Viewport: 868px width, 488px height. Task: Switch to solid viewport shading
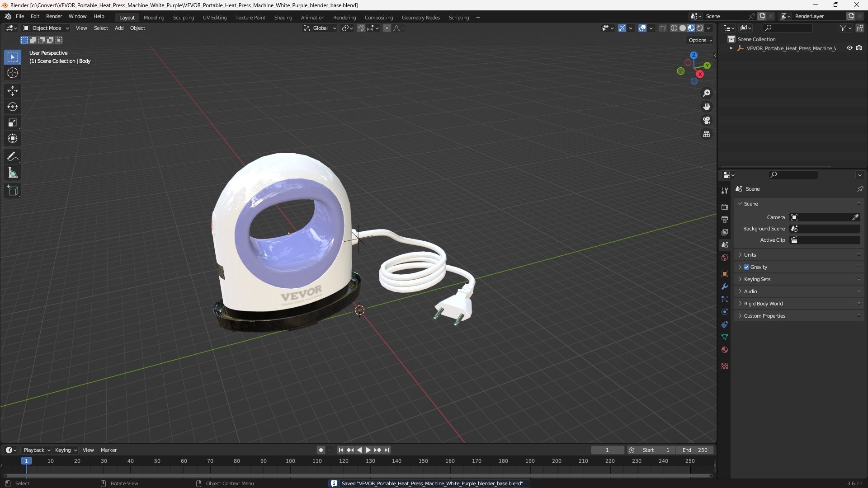pyautogui.click(x=683, y=28)
